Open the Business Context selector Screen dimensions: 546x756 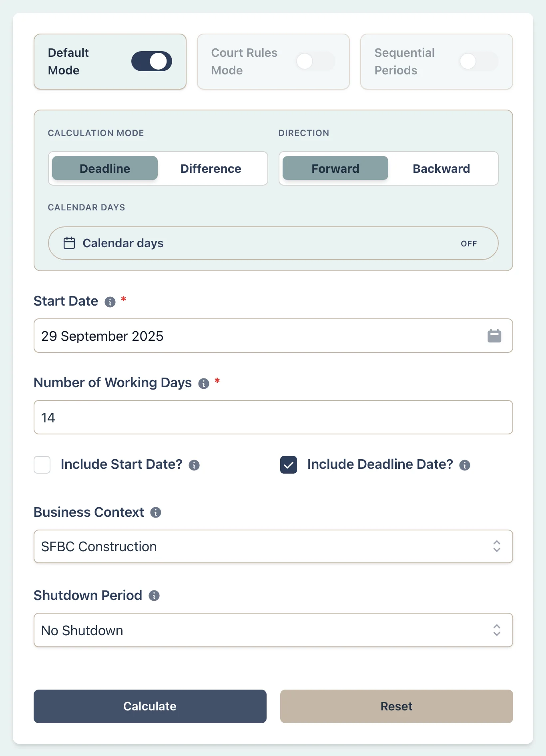(x=273, y=546)
